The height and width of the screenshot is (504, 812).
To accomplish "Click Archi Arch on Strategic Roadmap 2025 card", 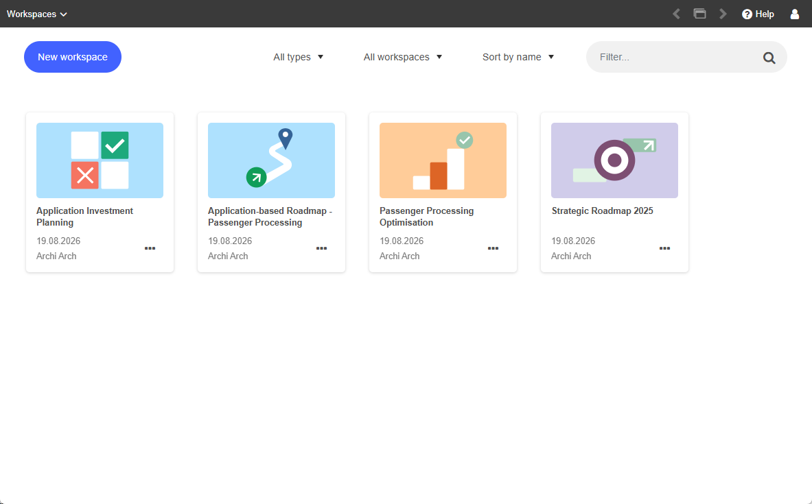I will coord(571,256).
